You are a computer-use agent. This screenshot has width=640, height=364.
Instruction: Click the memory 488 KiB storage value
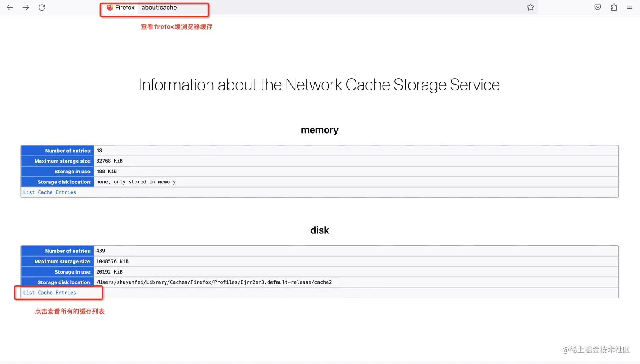click(x=106, y=172)
